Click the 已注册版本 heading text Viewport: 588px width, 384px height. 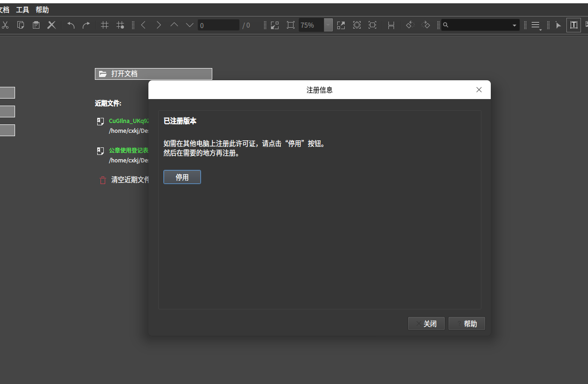click(x=180, y=121)
